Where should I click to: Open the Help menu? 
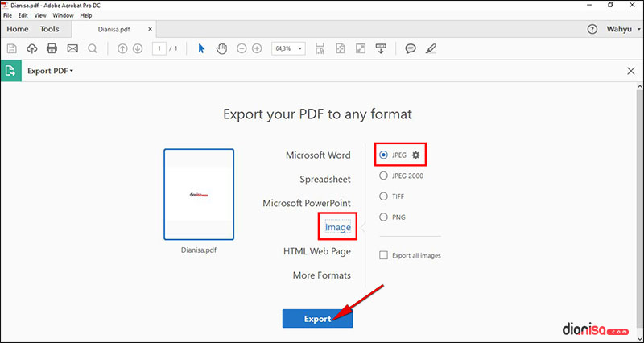pyautogui.click(x=86, y=15)
